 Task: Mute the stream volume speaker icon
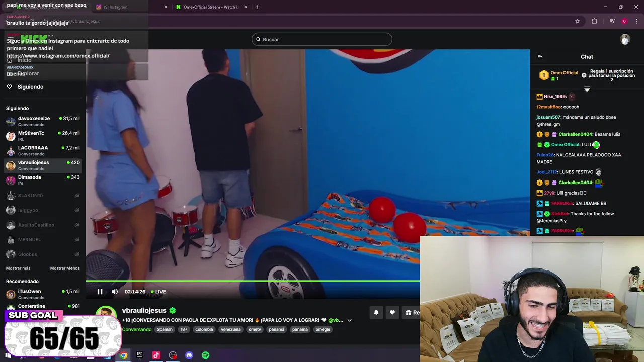[115, 292]
